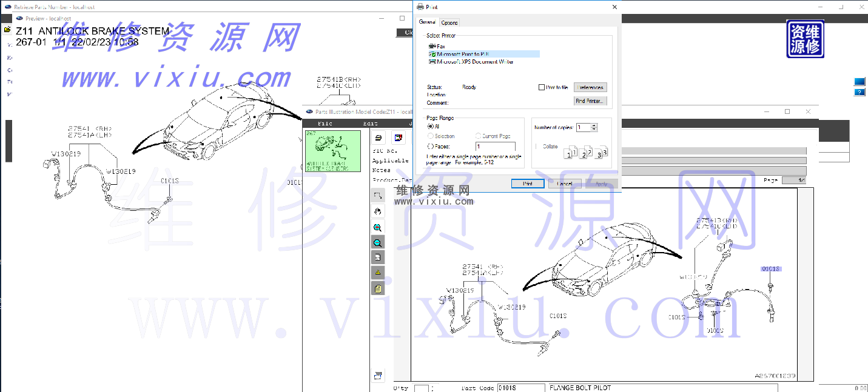
Task: Click the highlighted 0101S callout in diagram
Action: tap(771, 269)
